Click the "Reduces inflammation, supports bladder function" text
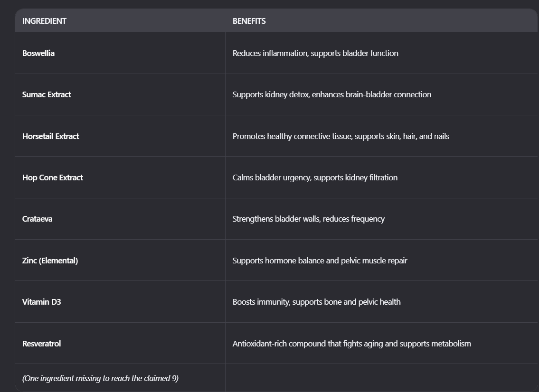Viewport: 539px width, 392px height. [x=315, y=53]
